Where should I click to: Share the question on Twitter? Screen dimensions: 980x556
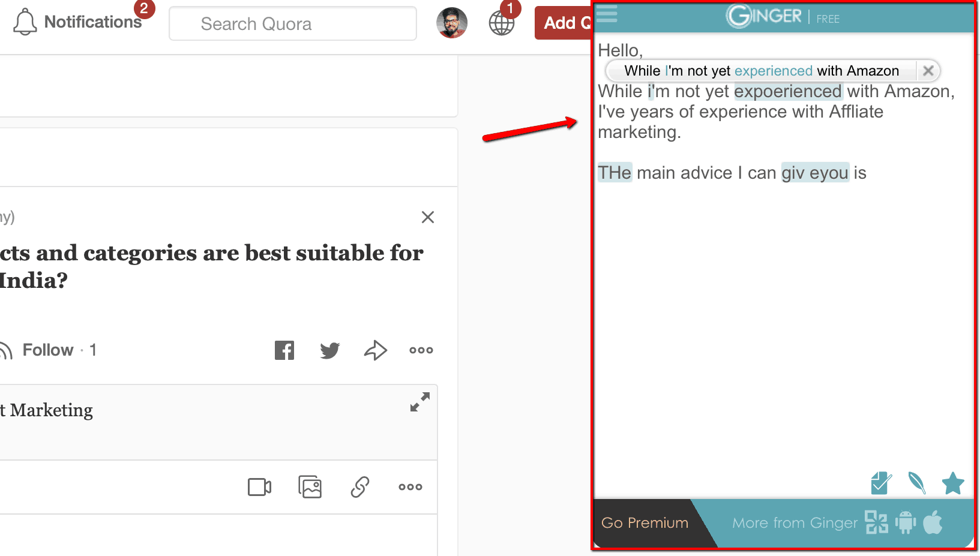[329, 350]
